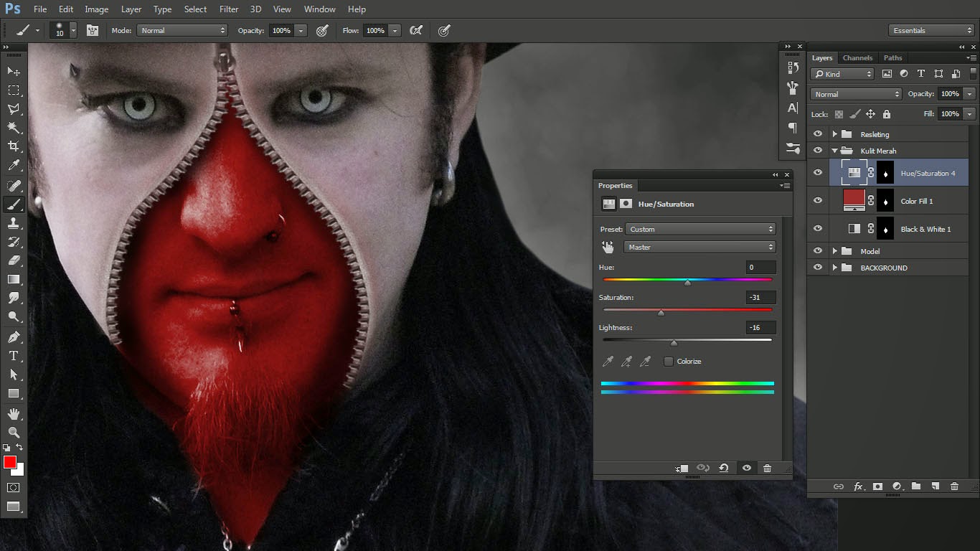The width and height of the screenshot is (980, 551).
Task: Select the Pen tool
Action: click(14, 336)
